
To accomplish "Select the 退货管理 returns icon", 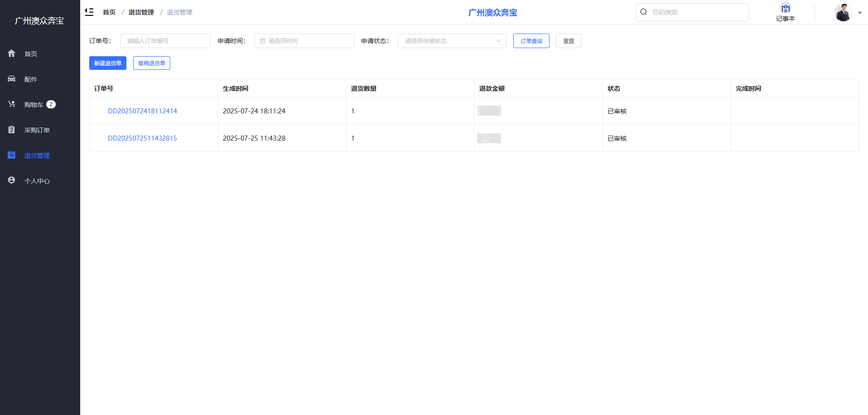I will point(11,155).
